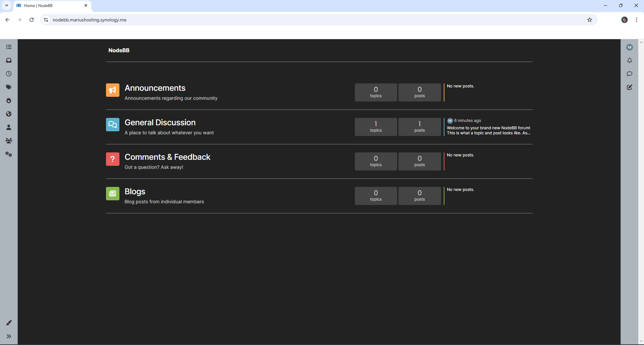Open the Welcome to your brand new NodeBB forum post
Viewport: 644px width, 345px height.
(489, 130)
